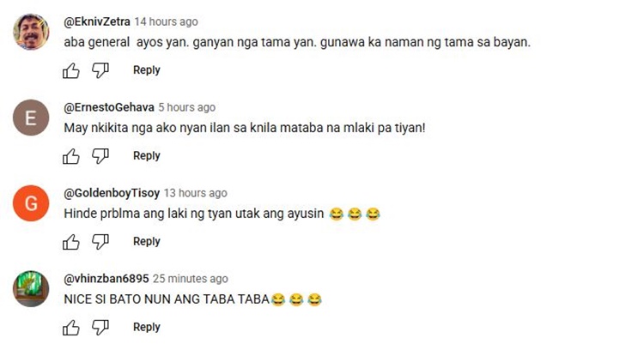The image size is (644, 350).
Task: Open @ErnestoGehava's channel via username
Action: (109, 107)
